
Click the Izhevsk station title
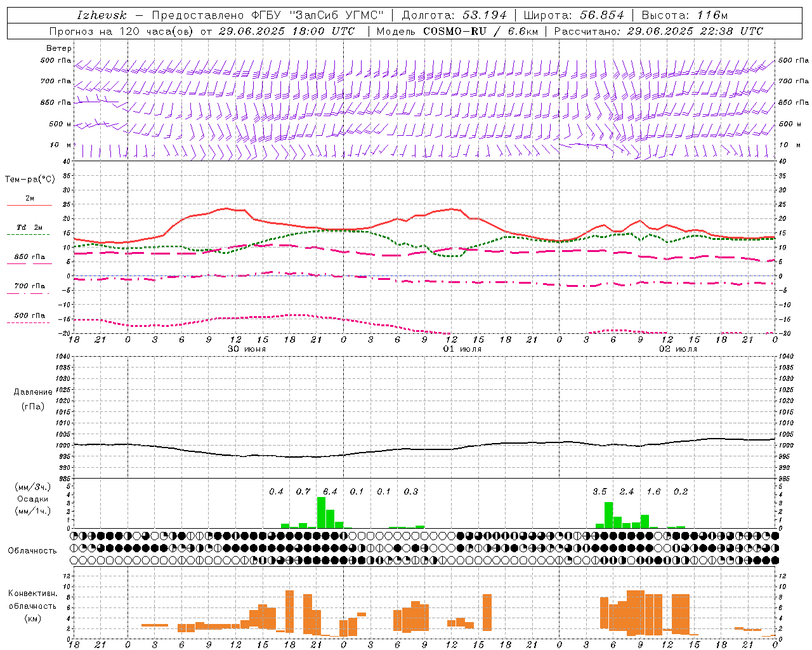click(x=101, y=15)
